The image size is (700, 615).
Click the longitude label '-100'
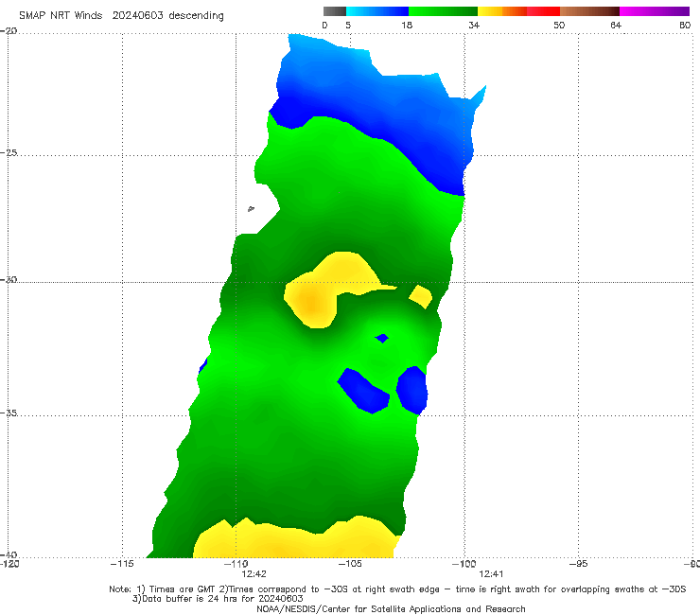click(464, 564)
